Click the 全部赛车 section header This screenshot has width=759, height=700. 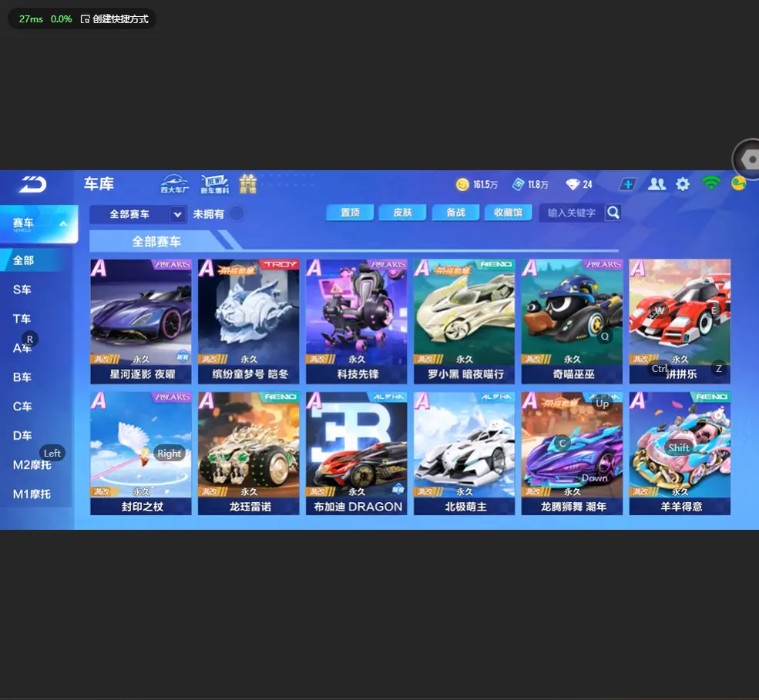(x=156, y=241)
